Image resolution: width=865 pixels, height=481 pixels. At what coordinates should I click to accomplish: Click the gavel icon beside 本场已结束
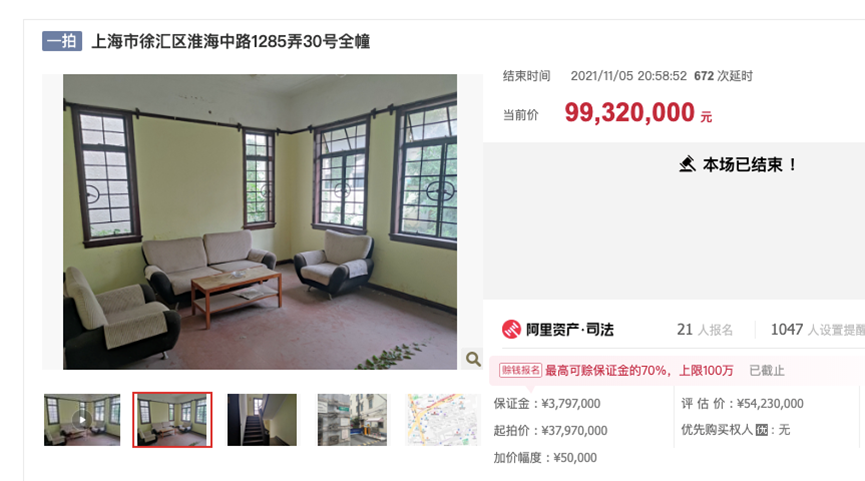point(687,164)
